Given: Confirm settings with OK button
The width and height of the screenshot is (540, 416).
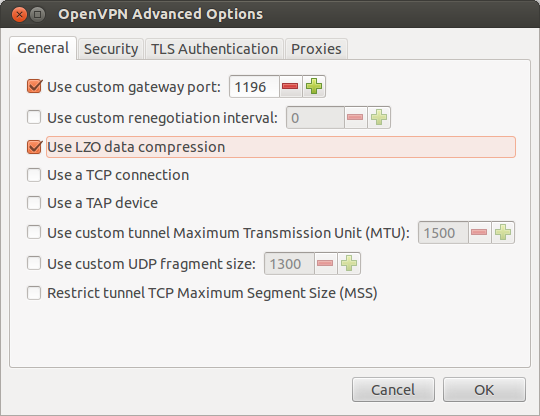Looking at the screenshot, I should click(484, 390).
